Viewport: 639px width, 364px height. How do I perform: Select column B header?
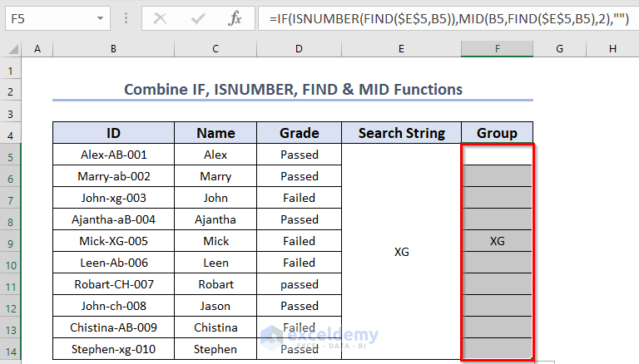click(x=113, y=50)
